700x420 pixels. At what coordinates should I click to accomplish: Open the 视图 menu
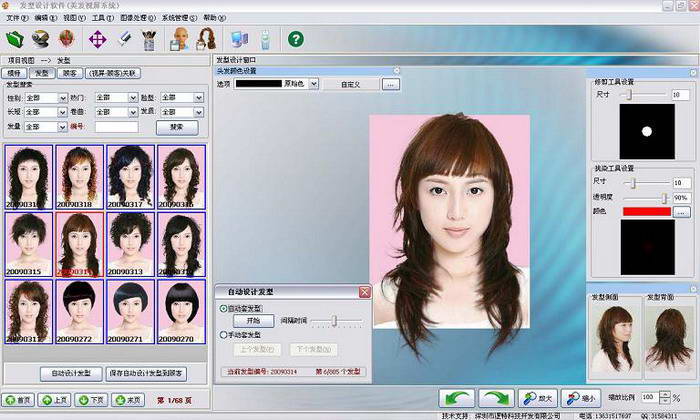(x=74, y=18)
